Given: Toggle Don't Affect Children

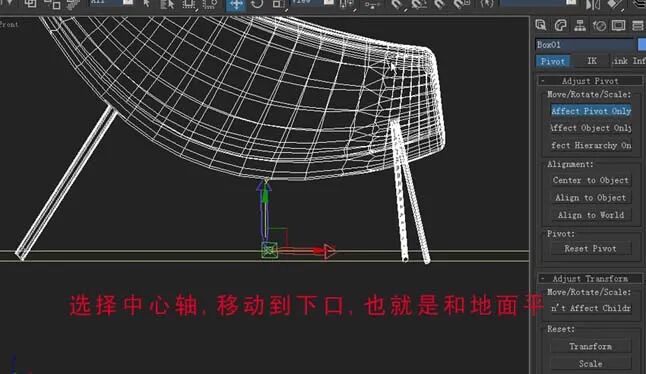Looking at the screenshot, I should [x=591, y=308].
